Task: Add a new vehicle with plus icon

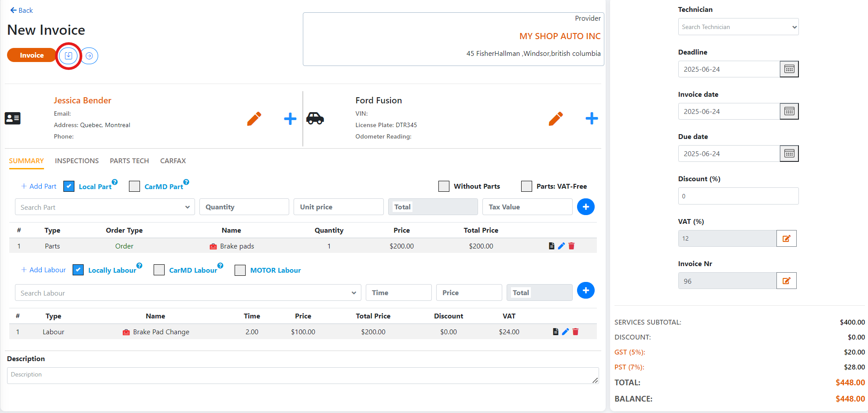Action: click(592, 118)
